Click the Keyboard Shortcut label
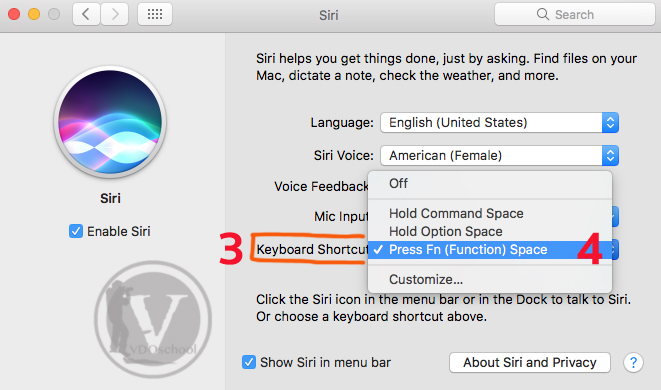 tap(312, 249)
